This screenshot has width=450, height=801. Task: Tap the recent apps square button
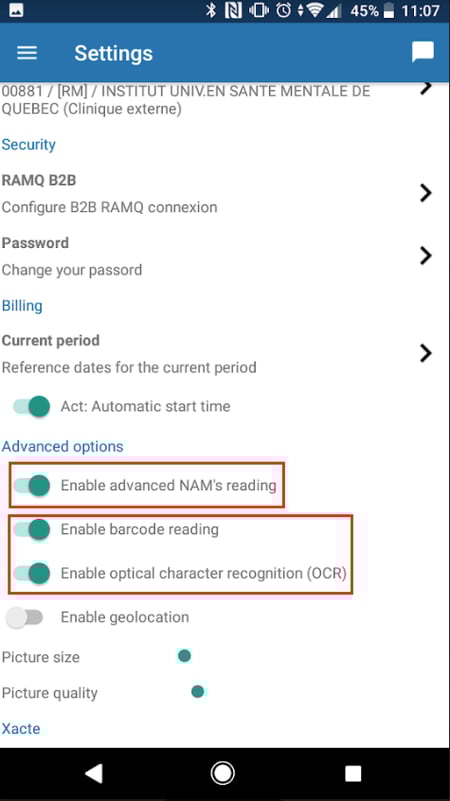[x=353, y=774]
